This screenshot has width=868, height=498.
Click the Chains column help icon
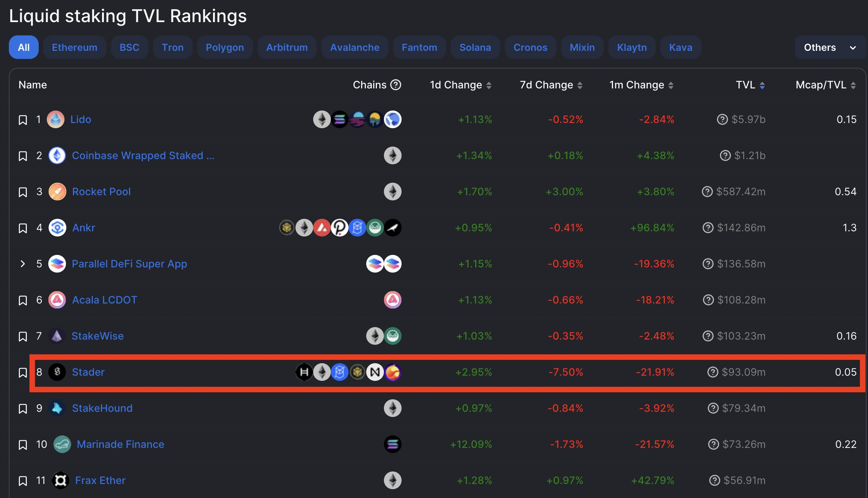pos(396,85)
